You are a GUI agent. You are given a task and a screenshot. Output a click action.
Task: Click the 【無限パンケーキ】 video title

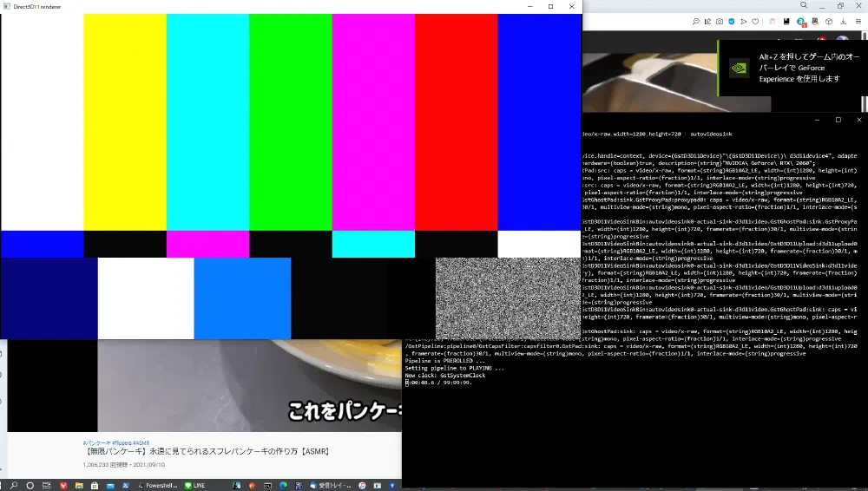(x=207, y=452)
